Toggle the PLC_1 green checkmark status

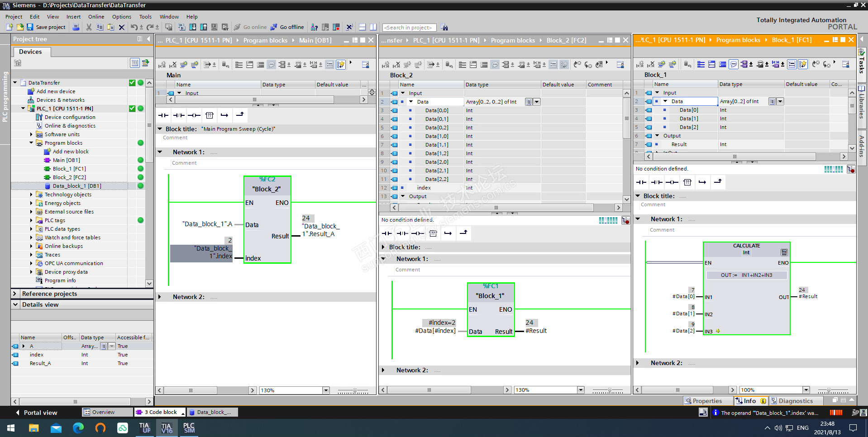click(132, 109)
